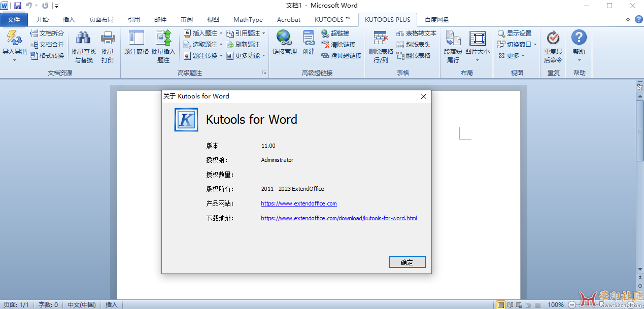The image size is (644, 309).
Task: Switch to Outline view in status bar
Action: pos(528,305)
